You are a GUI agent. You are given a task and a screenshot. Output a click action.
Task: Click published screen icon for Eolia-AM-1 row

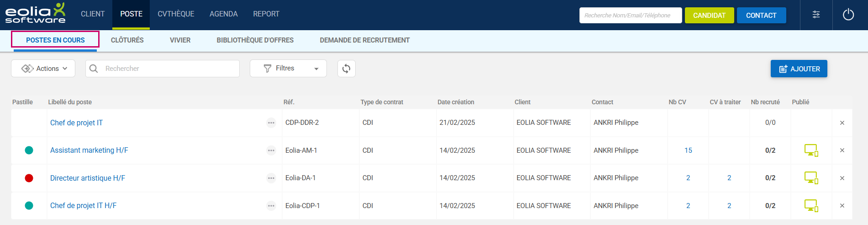click(x=811, y=150)
